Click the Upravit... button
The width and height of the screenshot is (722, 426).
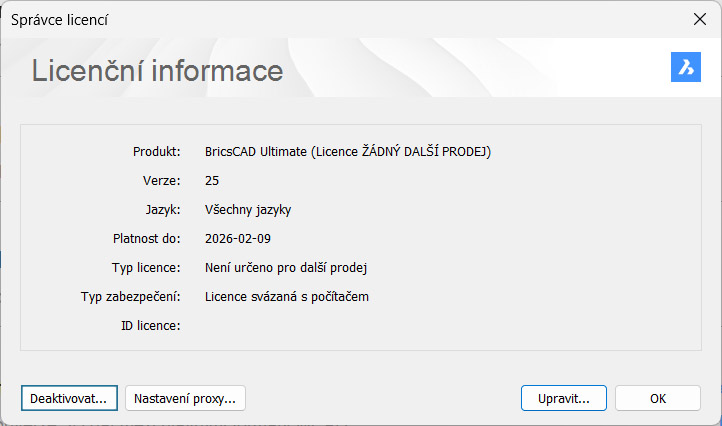[562, 398]
